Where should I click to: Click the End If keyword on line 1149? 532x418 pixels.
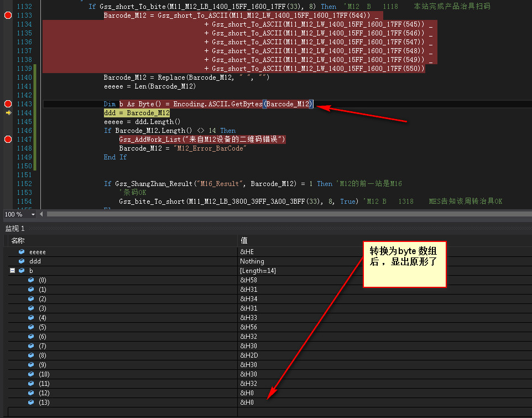click(x=115, y=157)
